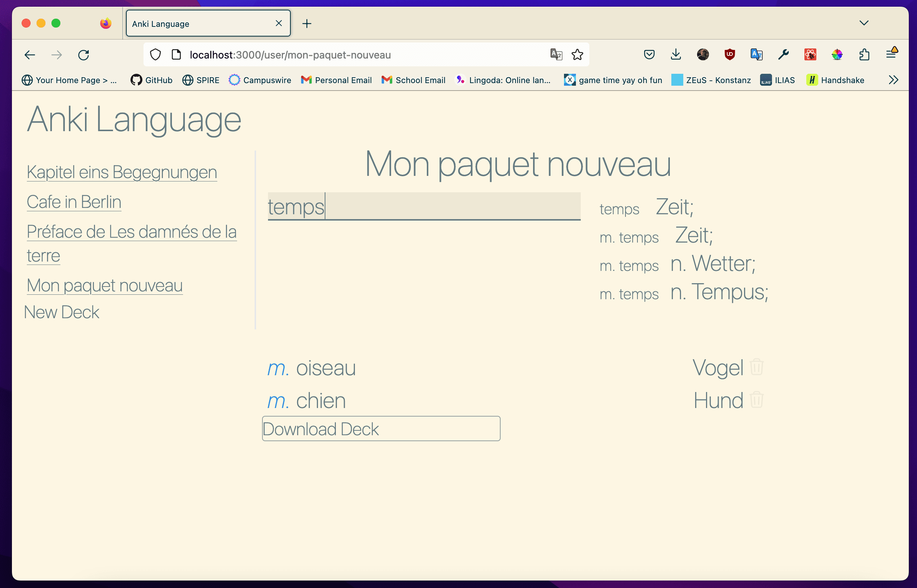The height and width of the screenshot is (588, 917).
Task: Open Kapitel eins Begegnungen deck
Action: click(x=122, y=172)
